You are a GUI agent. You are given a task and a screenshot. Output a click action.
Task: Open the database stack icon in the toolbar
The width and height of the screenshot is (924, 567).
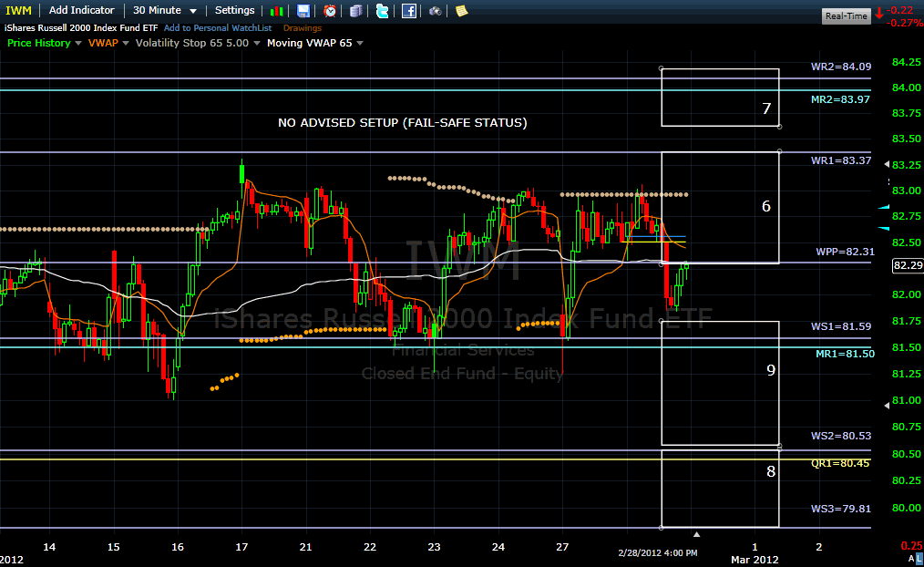point(356,11)
